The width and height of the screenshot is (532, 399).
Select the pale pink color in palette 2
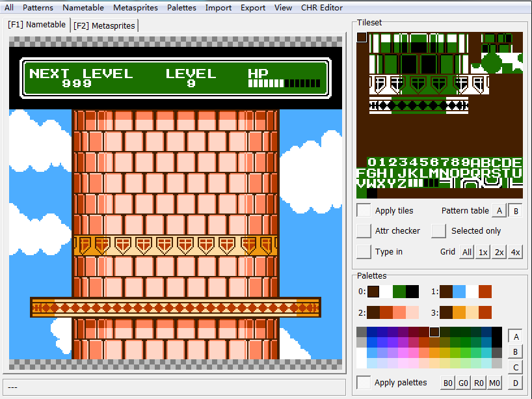[412, 312]
